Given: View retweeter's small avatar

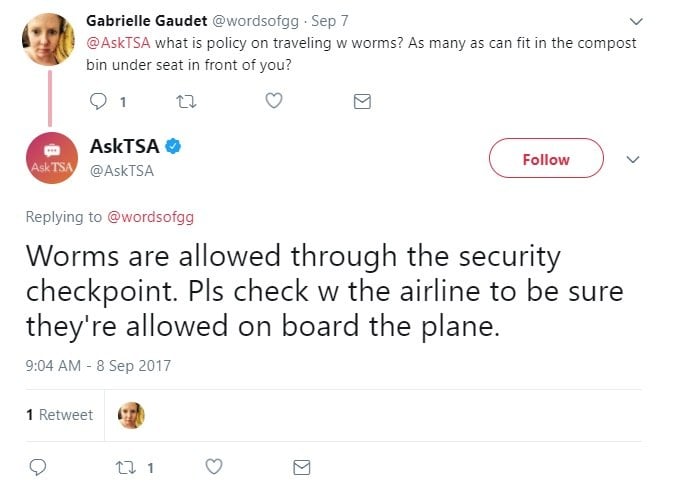Looking at the screenshot, I should tap(131, 414).
